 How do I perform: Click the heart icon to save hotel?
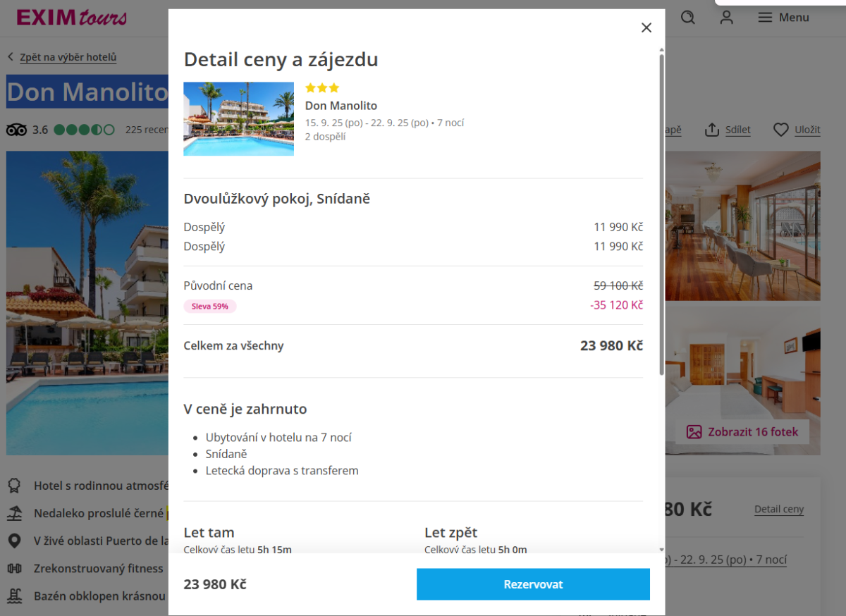pos(780,130)
